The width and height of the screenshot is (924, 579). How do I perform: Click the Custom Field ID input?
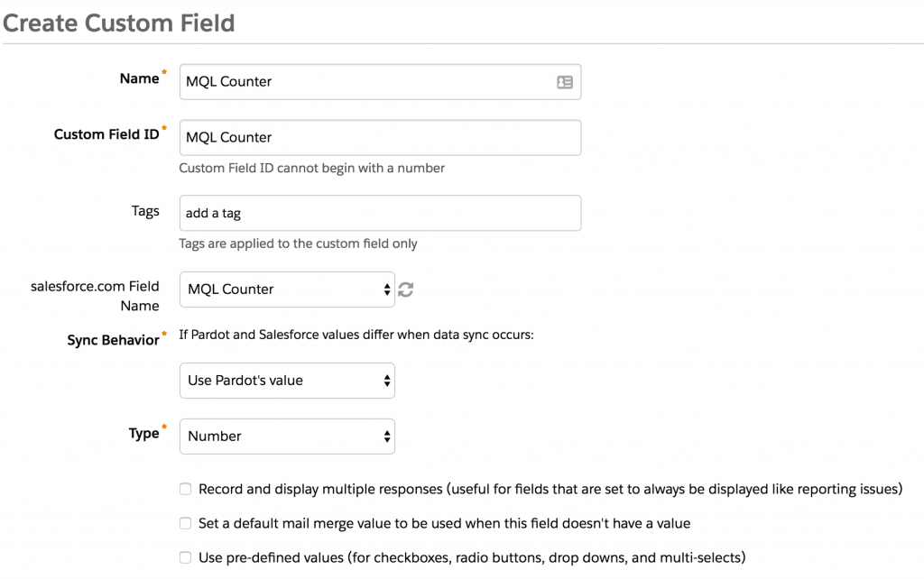(380, 138)
